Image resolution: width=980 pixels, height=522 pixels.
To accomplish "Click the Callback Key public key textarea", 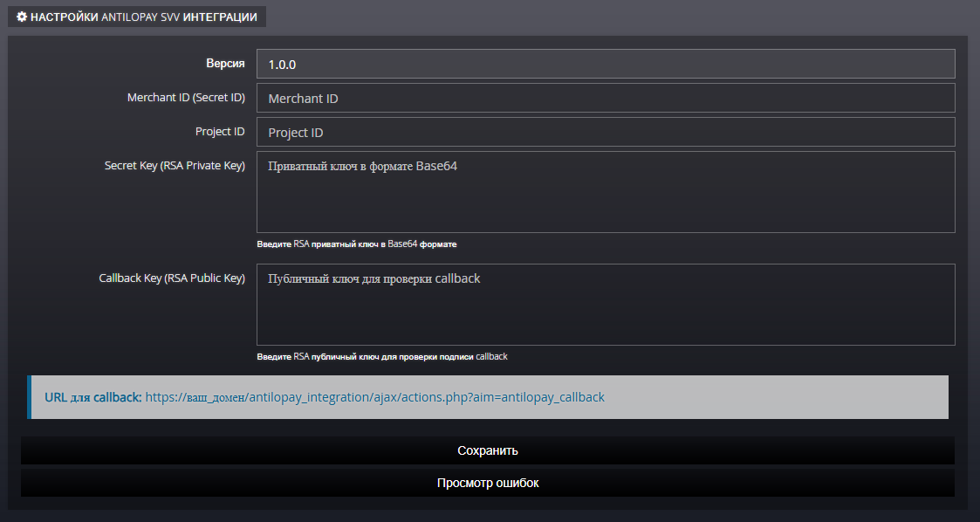I will coord(605,305).
